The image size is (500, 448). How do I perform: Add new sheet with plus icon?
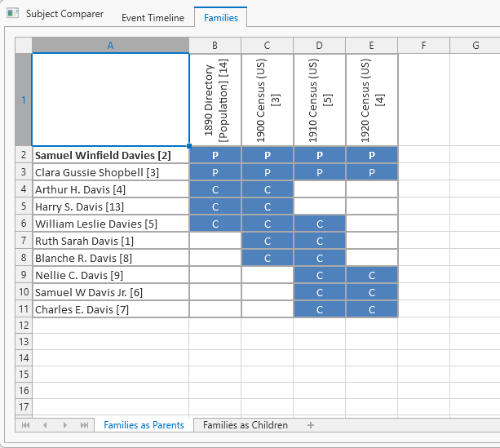310,425
